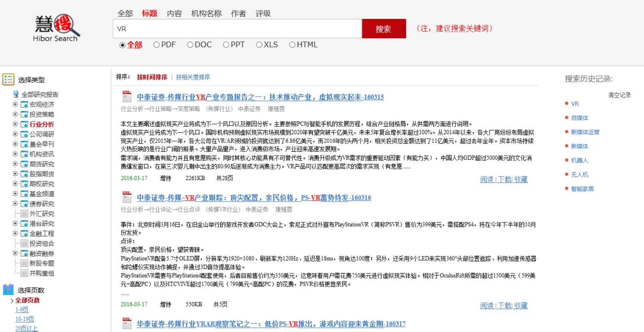The image size is (644, 332).
Task: Click the folder icon beside 债券研究
Action: point(24,204)
